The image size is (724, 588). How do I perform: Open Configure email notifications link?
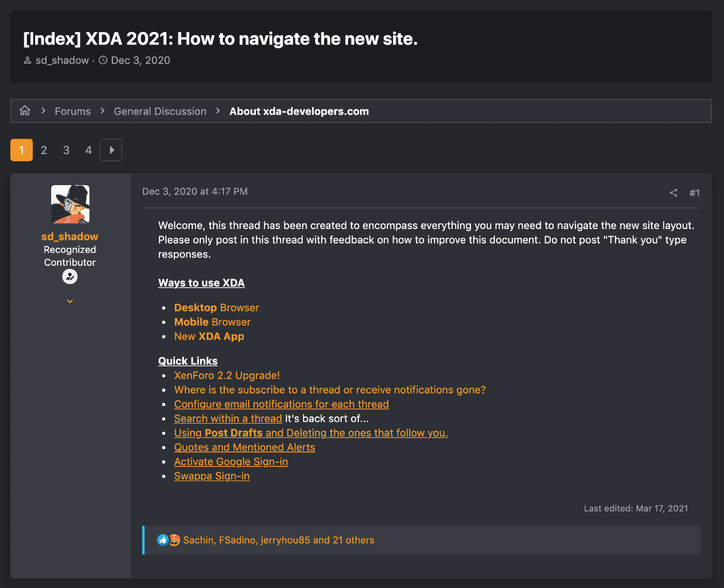click(x=281, y=404)
